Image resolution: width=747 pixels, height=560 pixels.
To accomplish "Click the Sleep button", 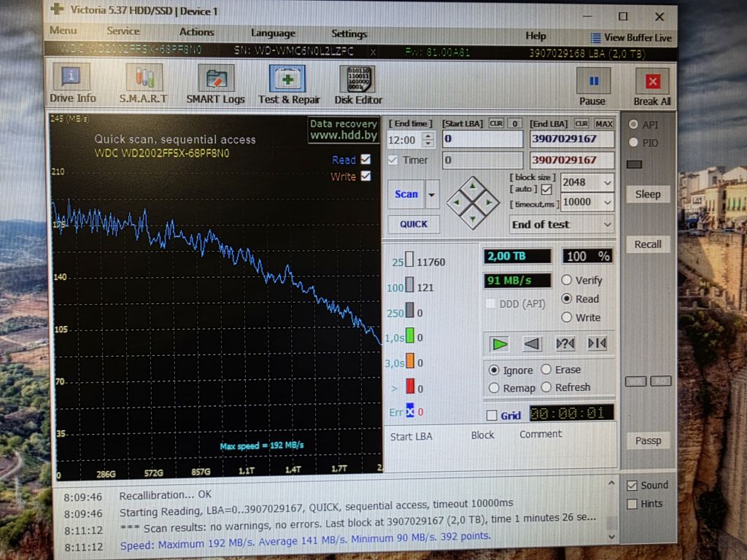I will [648, 194].
